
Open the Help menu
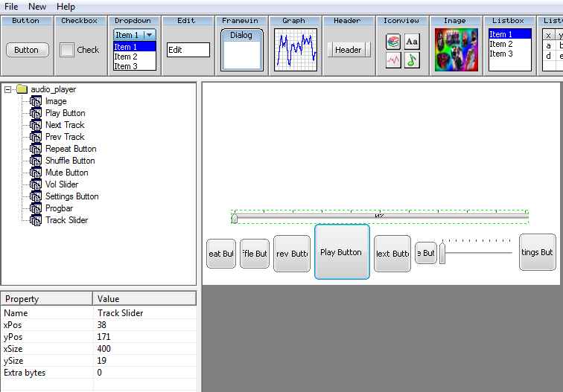[66, 7]
